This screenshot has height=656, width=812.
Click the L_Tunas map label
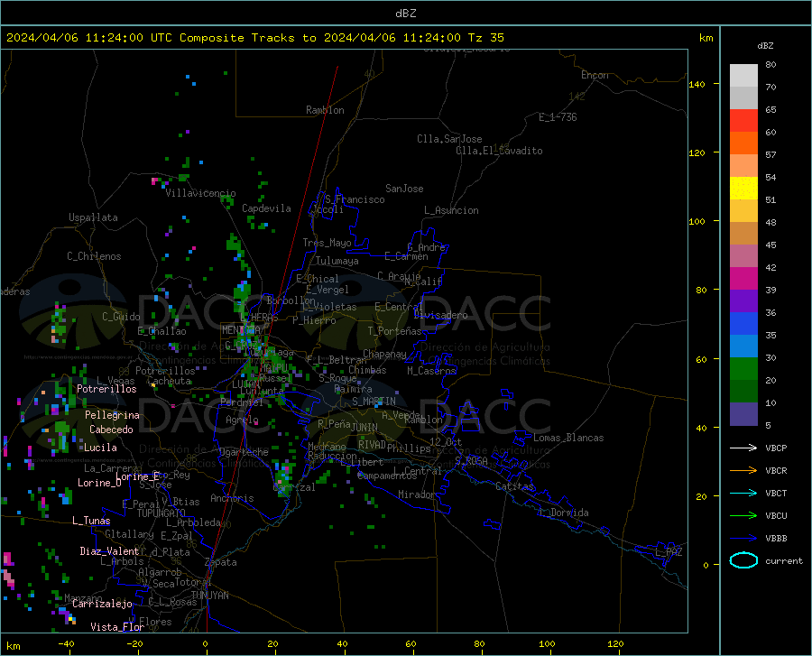coord(91,521)
